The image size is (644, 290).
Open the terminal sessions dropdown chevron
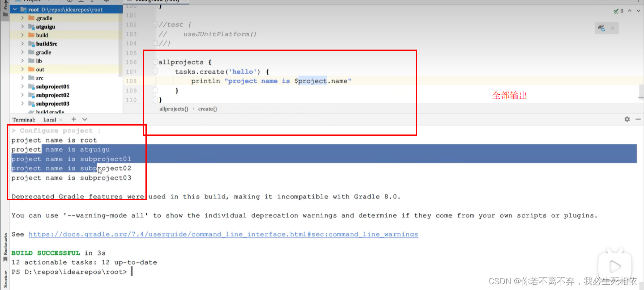[x=85, y=119]
